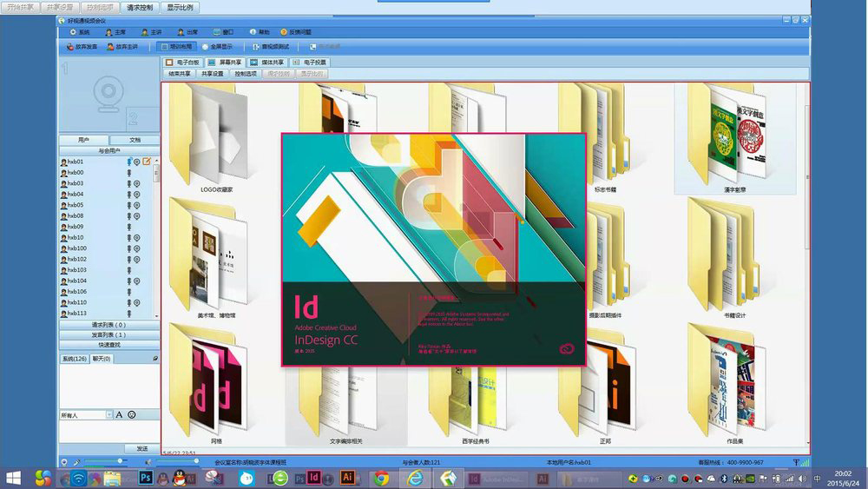The image size is (868, 489).
Task: Toggle 培训布局 layout mode
Action: [176, 47]
